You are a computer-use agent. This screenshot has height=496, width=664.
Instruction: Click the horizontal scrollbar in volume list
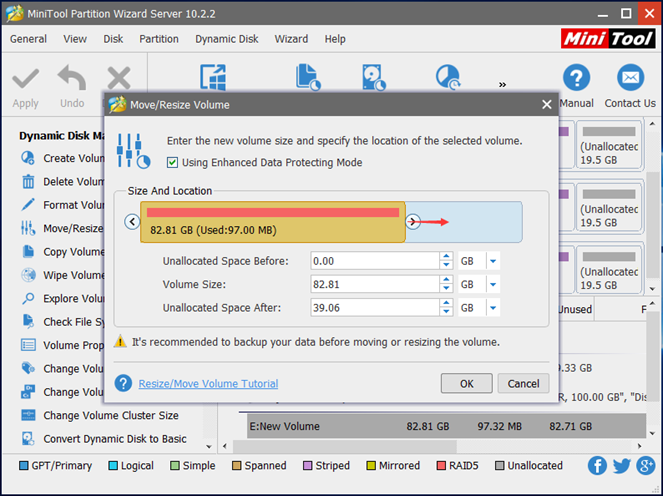[345, 446]
